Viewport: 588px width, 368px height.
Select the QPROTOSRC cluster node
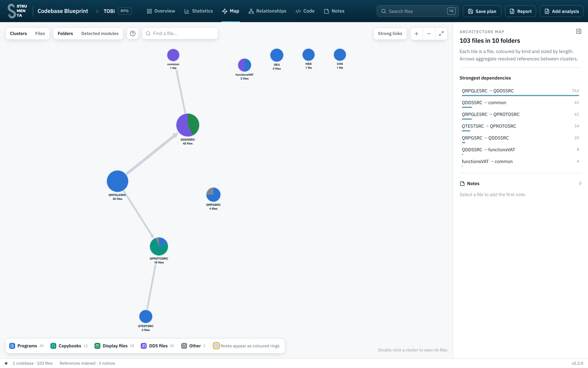pyautogui.click(x=159, y=246)
